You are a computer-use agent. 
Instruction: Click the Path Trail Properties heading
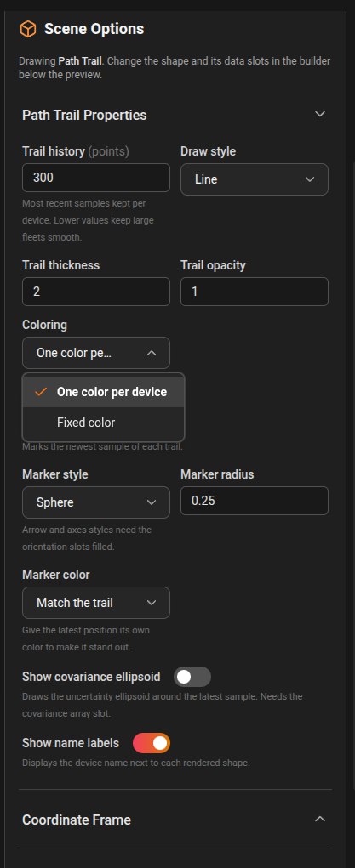point(84,115)
